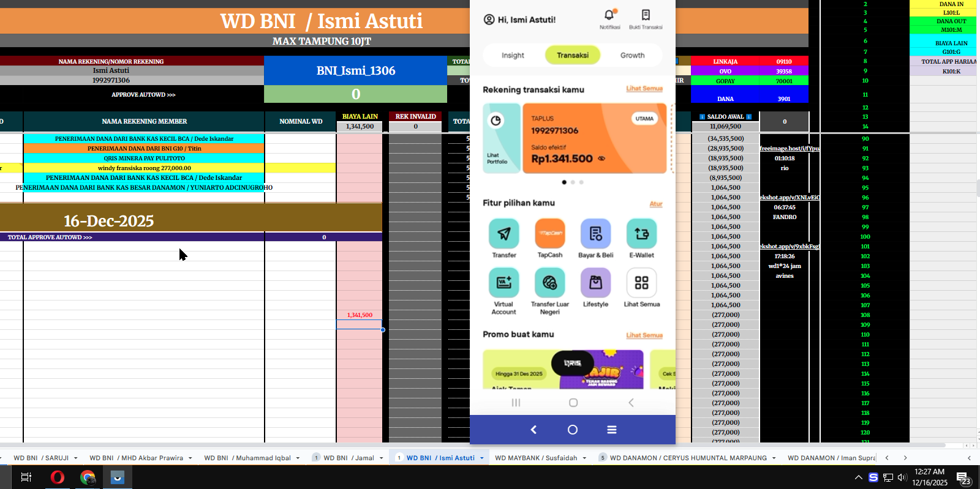The image size is (980, 489).
Task: Select the BNI_Ismi_1306 header cell
Action: click(x=356, y=70)
